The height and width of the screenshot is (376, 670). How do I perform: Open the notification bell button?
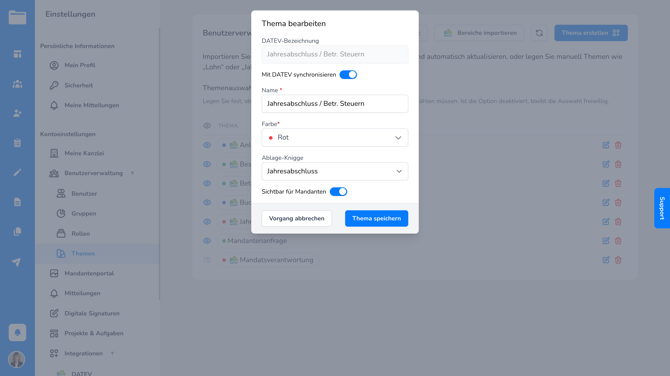(x=17, y=332)
